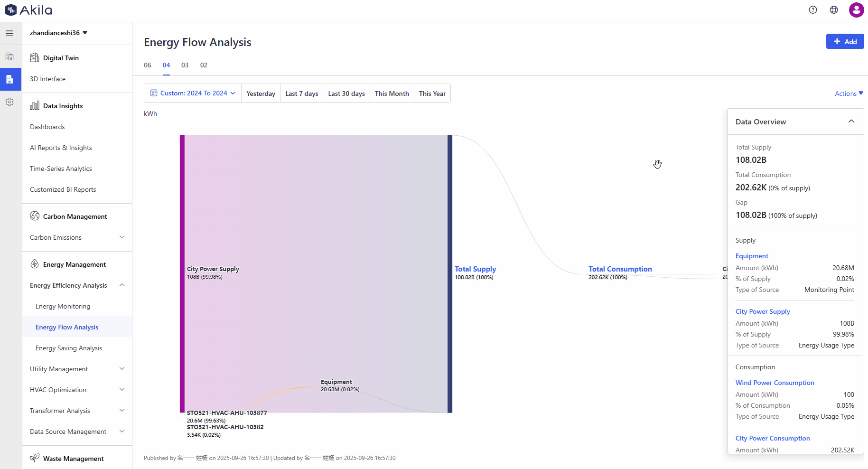The image size is (868, 469).
Task: Select the building icon in left rail
Action: (9, 56)
